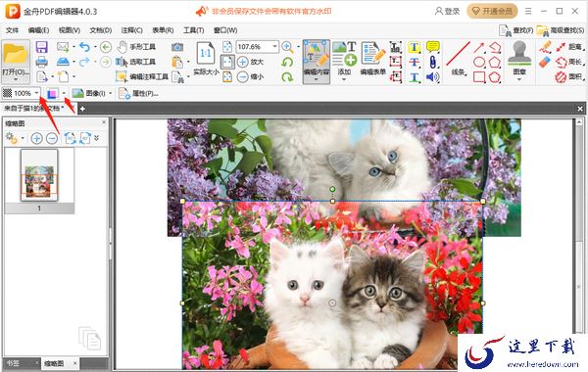Click the 缩小 zoom out button
Image resolution: width=588 pixels, height=372 pixels.
tap(251, 76)
